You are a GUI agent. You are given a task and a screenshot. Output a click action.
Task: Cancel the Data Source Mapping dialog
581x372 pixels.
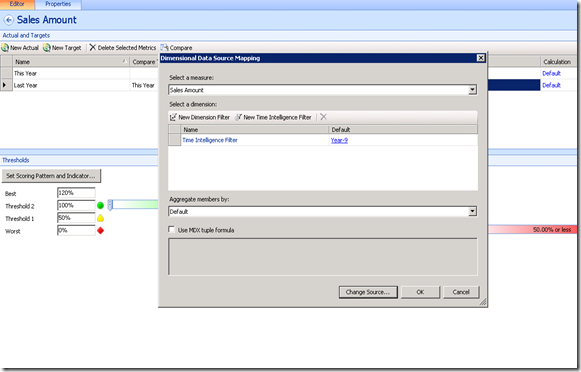click(x=461, y=292)
